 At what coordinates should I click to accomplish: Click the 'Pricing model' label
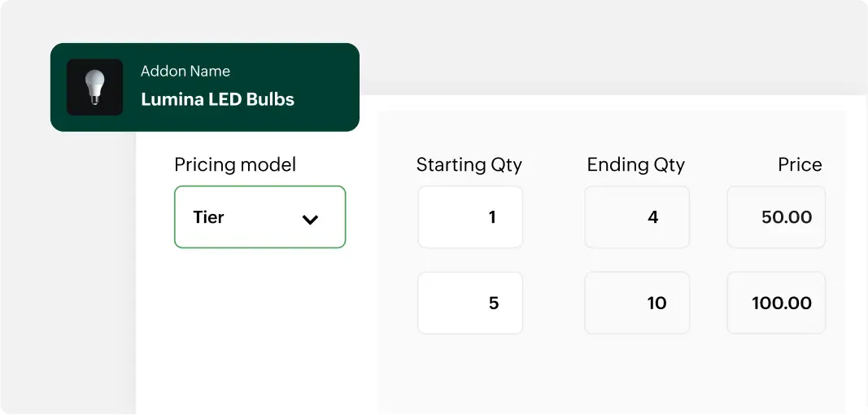pos(235,165)
